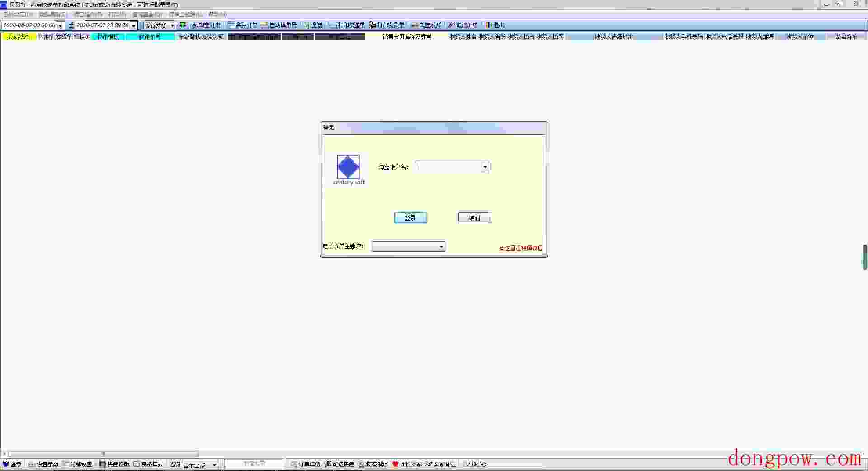Click the 退出 exit toolbar icon
The width and height of the screenshot is (868, 471).
488,25
